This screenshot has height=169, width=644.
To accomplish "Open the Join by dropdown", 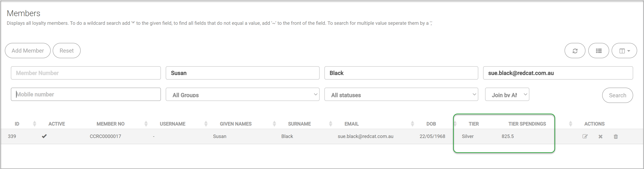I will 507,94.
